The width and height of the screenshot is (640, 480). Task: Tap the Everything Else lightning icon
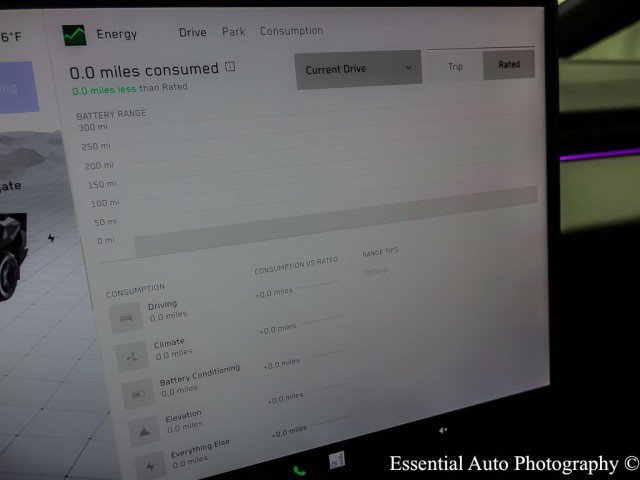point(150,466)
